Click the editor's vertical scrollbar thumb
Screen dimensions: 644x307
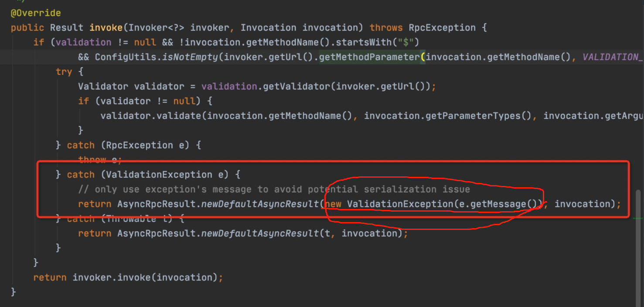pyautogui.click(x=639, y=247)
